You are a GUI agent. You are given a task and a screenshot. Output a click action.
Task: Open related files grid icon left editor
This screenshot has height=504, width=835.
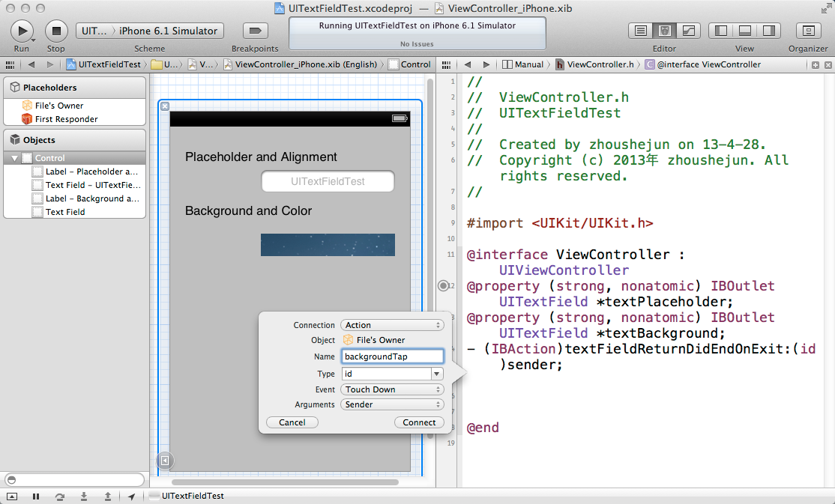pyautogui.click(x=10, y=64)
